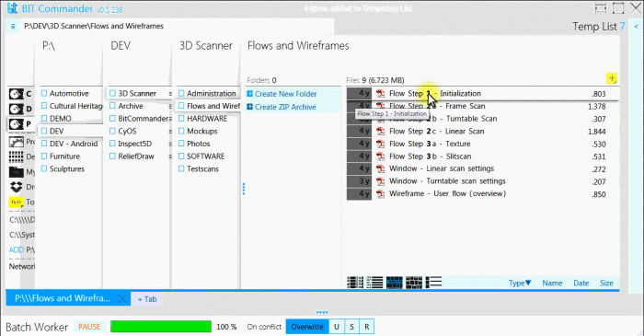Click the plus icon of Create ZIP Archive

coord(249,107)
